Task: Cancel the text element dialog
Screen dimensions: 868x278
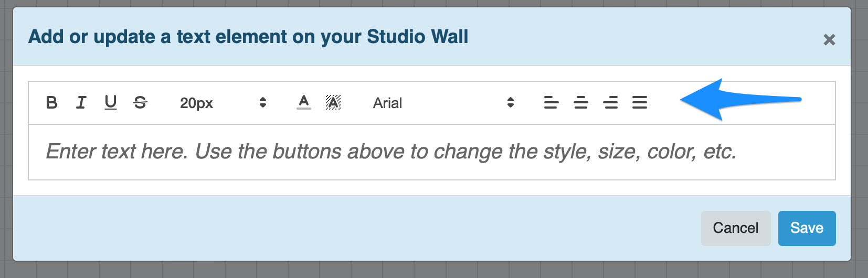Action: [x=736, y=228]
